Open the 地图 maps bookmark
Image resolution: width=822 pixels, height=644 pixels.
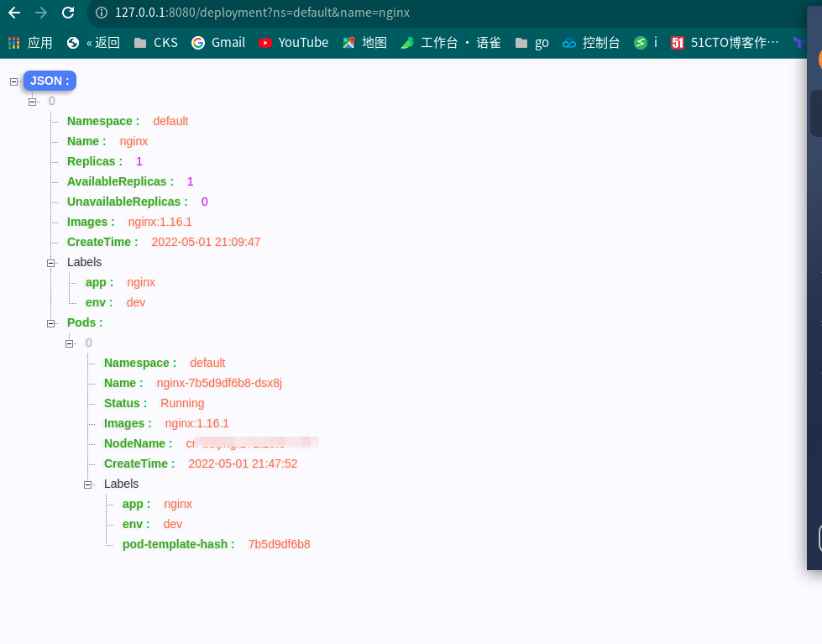[x=365, y=43]
